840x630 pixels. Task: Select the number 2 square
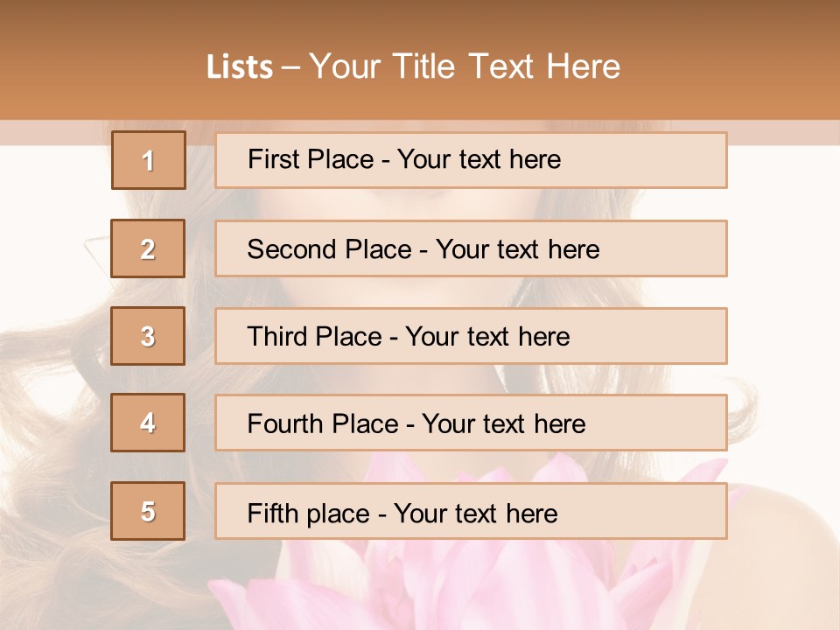click(148, 248)
